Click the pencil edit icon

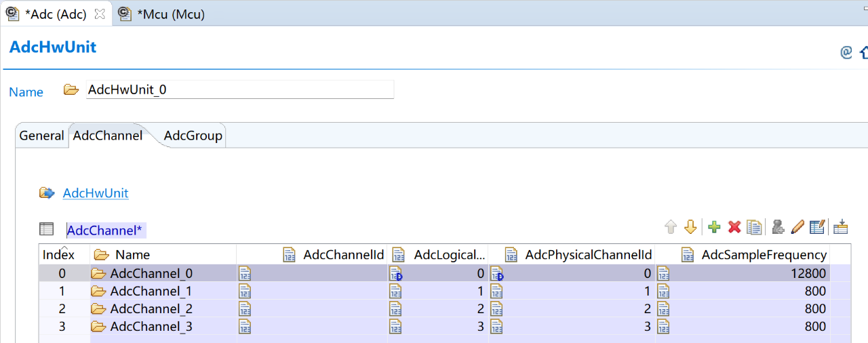(797, 227)
